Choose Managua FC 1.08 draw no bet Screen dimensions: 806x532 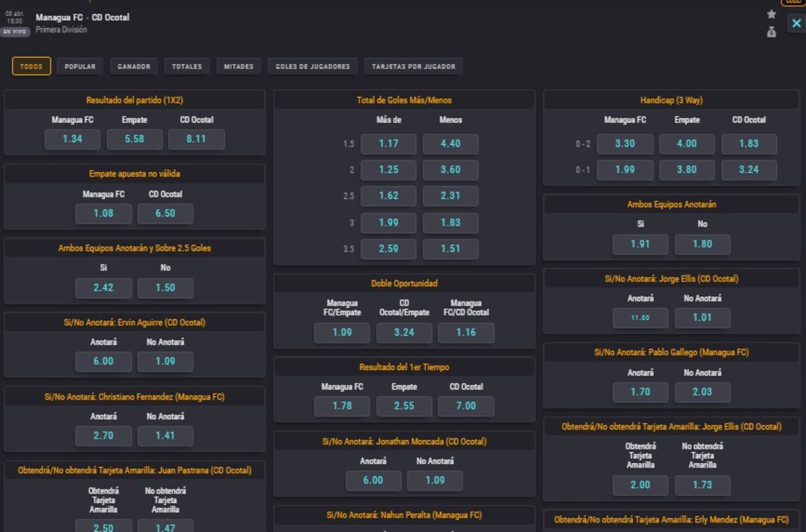(x=103, y=214)
